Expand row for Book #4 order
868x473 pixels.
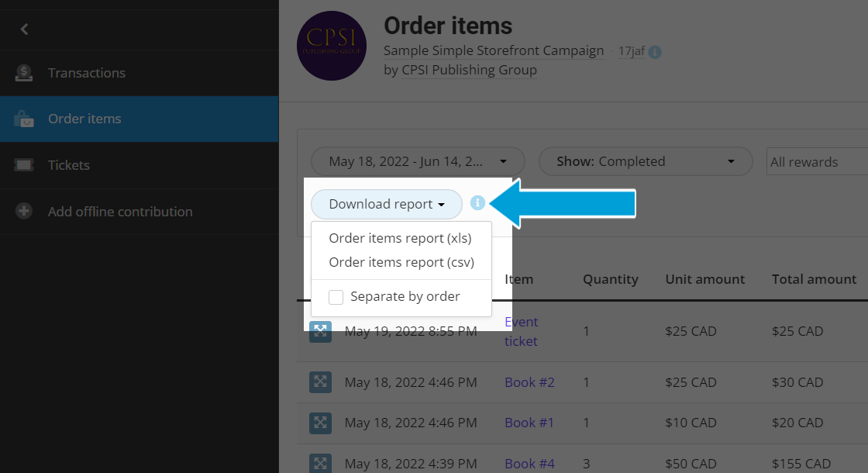point(320,464)
